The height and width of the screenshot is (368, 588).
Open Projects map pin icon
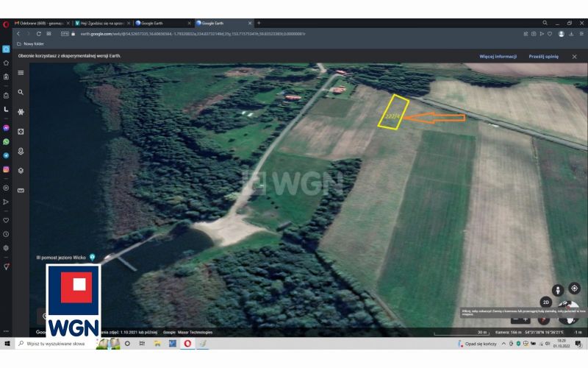coord(21,151)
